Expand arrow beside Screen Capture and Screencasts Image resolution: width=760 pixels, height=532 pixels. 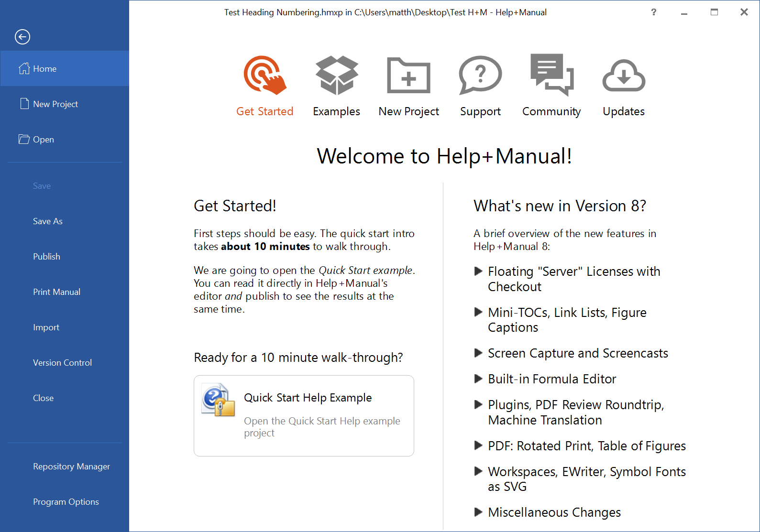pyautogui.click(x=478, y=353)
